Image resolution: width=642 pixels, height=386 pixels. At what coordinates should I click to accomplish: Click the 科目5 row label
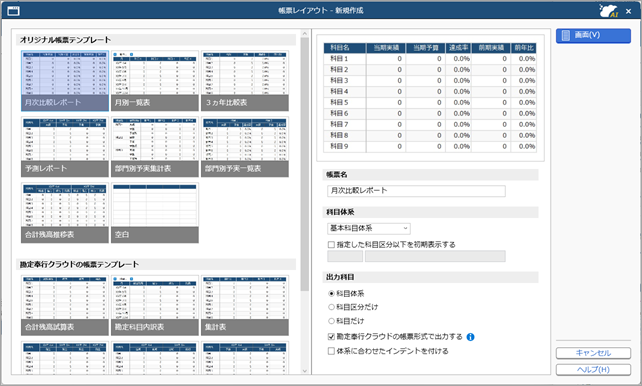point(339,103)
